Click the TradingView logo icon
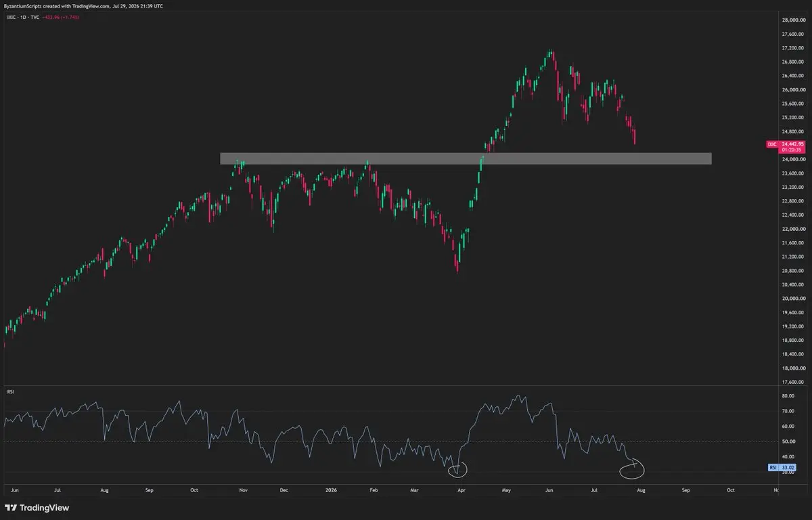Image resolution: width=812 pixels, height=520 pixels. coord(11,508)
